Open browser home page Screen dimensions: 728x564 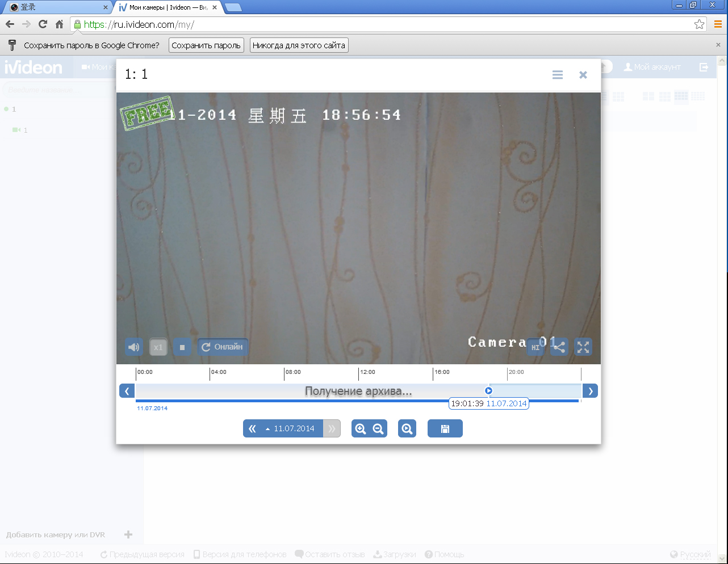59,24
